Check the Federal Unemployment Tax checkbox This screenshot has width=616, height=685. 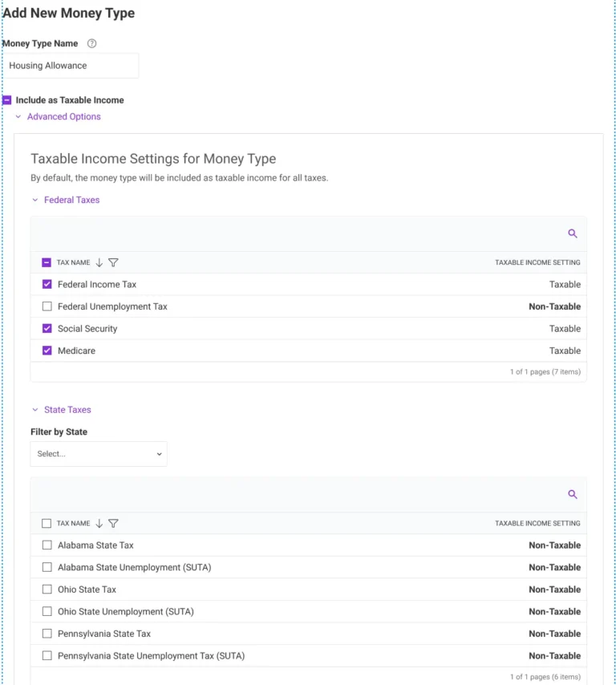click(x=47, y=306)
